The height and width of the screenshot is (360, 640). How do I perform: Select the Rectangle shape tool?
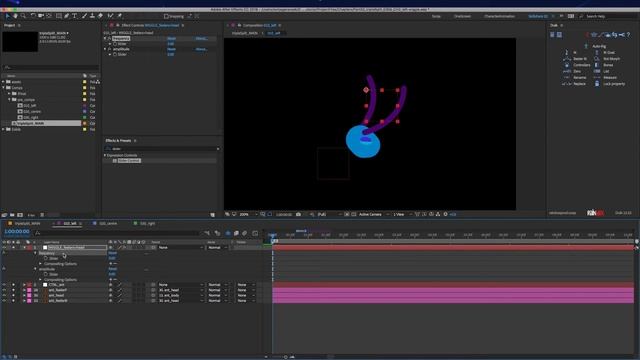pyautogui.click(x=59, y=16)
